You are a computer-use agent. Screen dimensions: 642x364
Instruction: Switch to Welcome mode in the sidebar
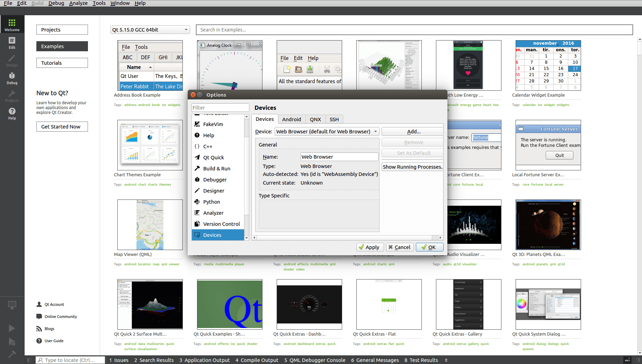coord(12,25)
